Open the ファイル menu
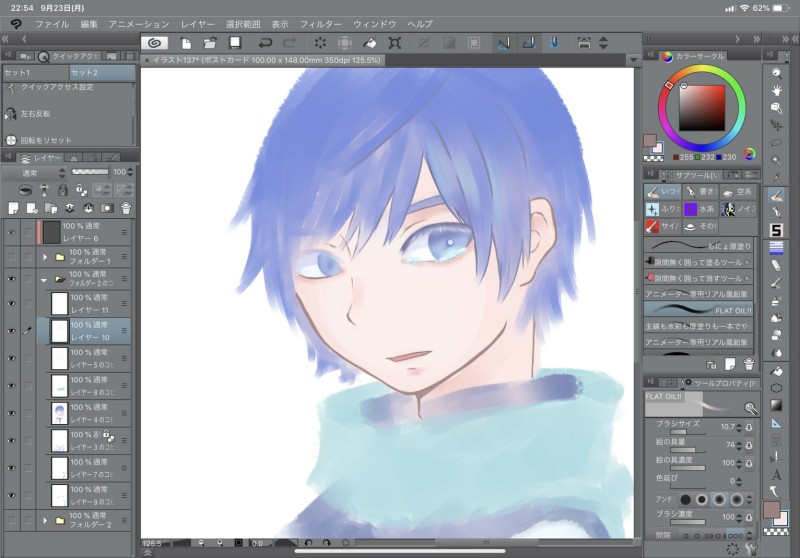Screen dimensions: 800x558 point(52,24)
